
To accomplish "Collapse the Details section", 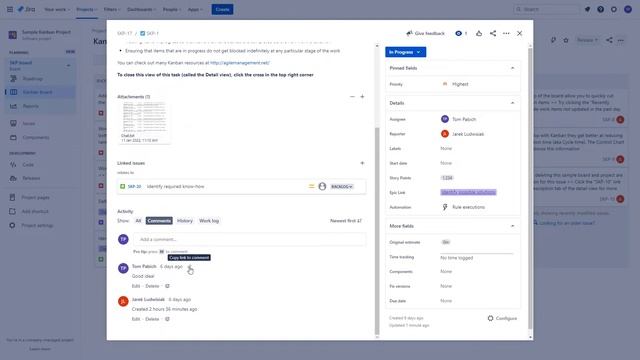I will [513, 103].
